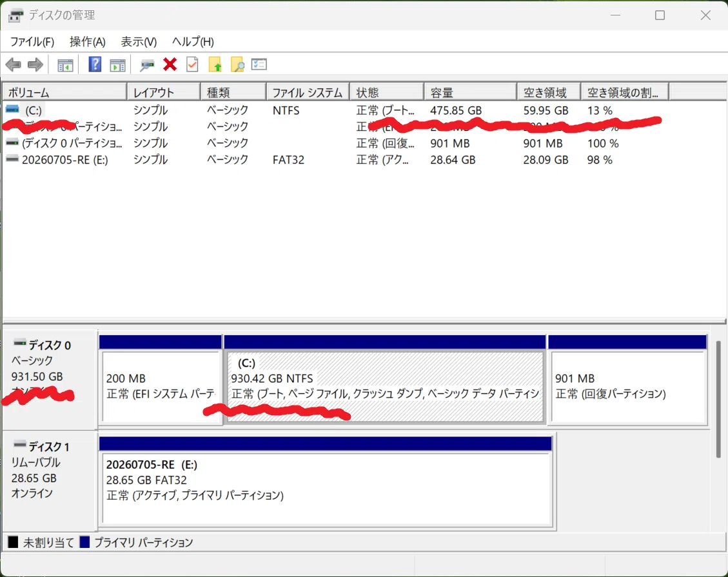Image resolution: width=728 pixels, height=577 pixels.
Task: Open the ヘルプ(H) menu
Action: pyautogui.click(x=193, y=42)
